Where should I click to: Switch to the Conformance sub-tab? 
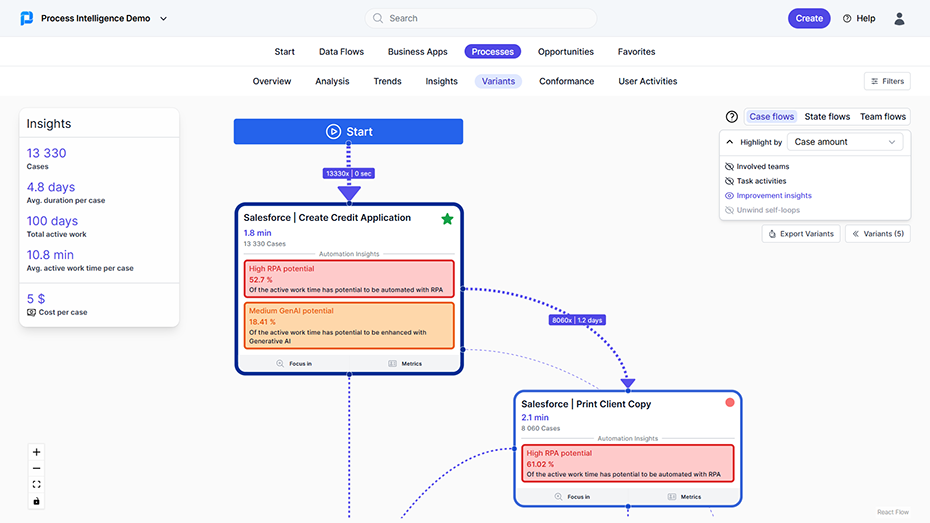click(x=566, y=81)
